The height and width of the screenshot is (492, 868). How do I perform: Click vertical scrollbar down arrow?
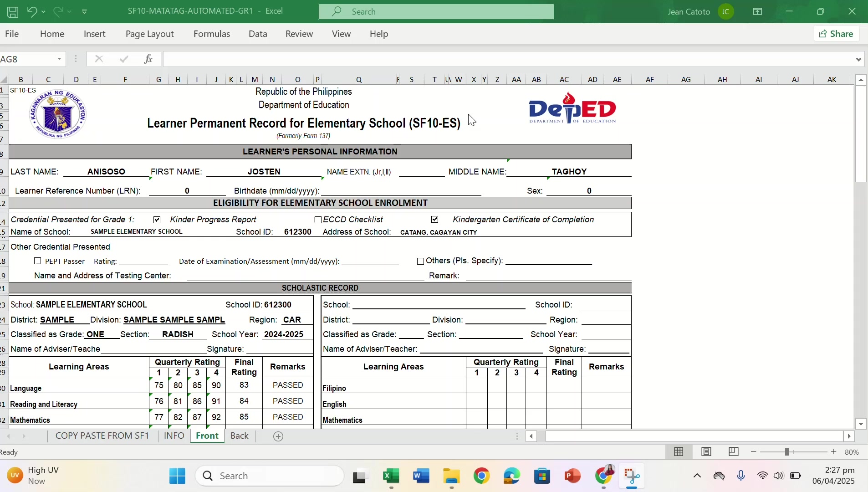pyautogui.click(x=861, y=424)
